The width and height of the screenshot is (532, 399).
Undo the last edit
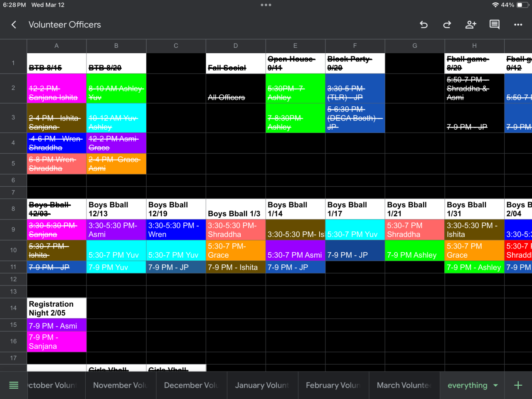424,25
